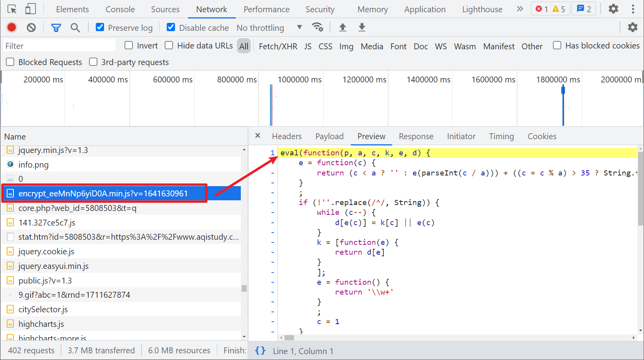Check Blocked Requests

click(10, 62)
